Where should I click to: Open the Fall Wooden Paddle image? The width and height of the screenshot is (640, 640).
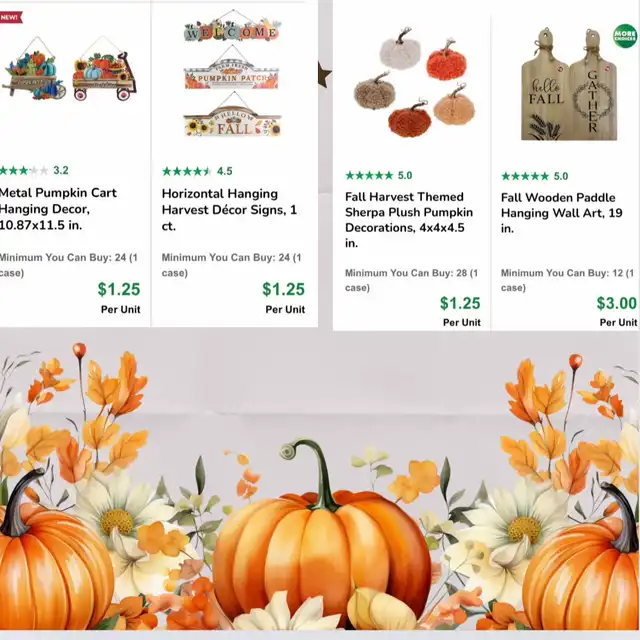click(569, 85)
